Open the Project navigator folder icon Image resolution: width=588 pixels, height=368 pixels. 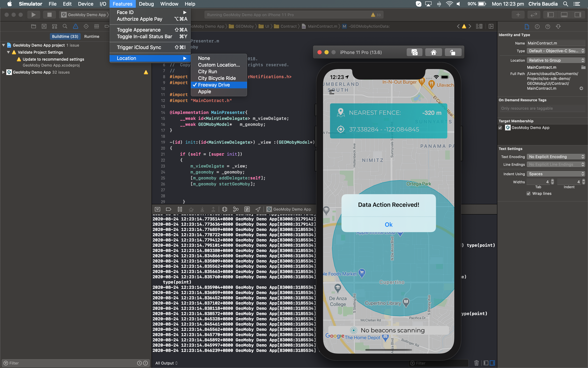click(x=34, y=26)
